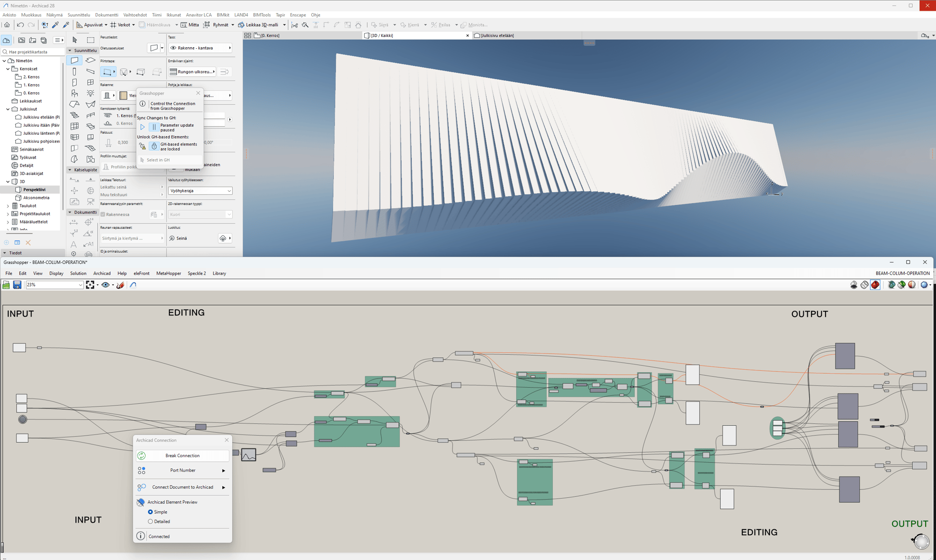936x560 pixels.
Task: Select Detailed element preview radio button
Action: click(150, 521)
